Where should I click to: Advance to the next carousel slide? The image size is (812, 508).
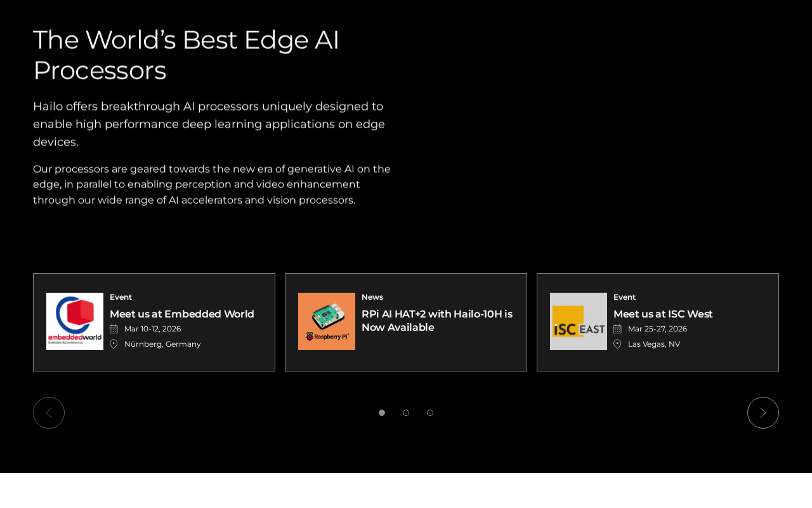tap(763, 413)
